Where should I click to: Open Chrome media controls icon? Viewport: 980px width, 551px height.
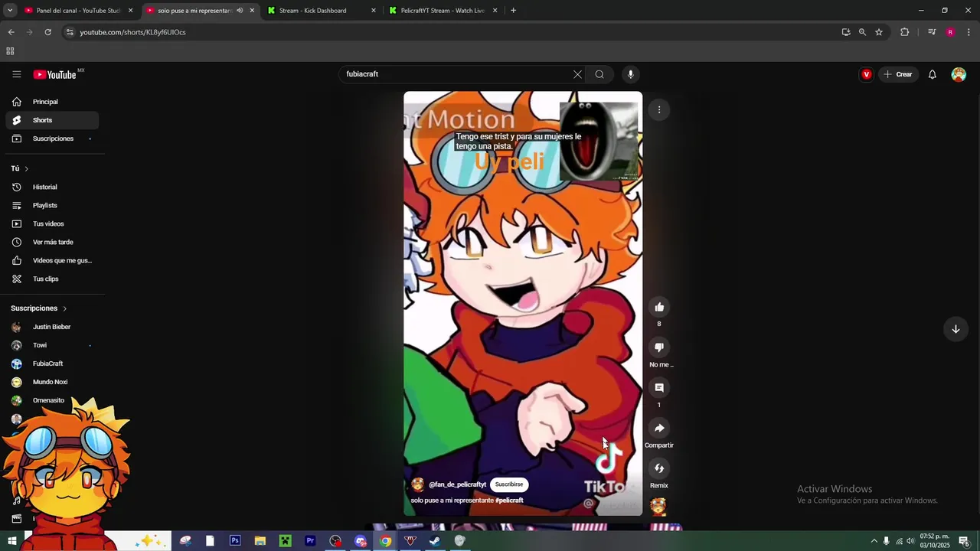[932, 32]
